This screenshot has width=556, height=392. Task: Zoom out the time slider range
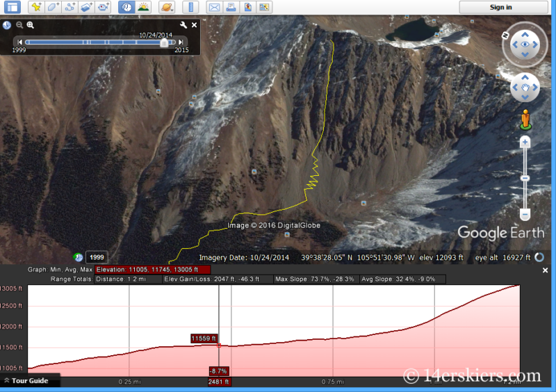(19, 25)
